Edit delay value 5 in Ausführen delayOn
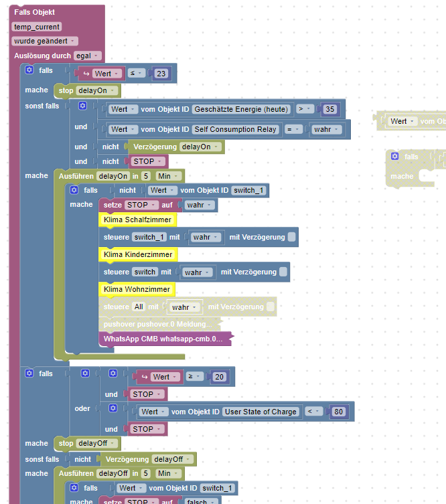 coord(146,176)
